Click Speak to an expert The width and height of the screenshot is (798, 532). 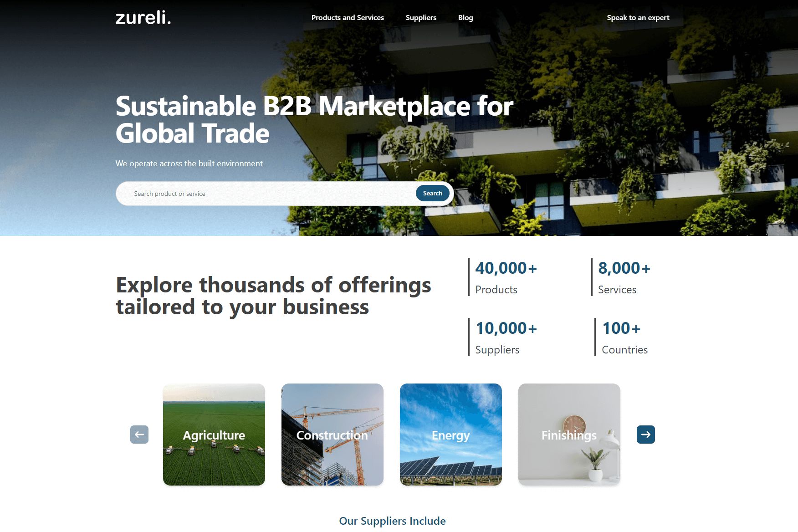(638, 17)
